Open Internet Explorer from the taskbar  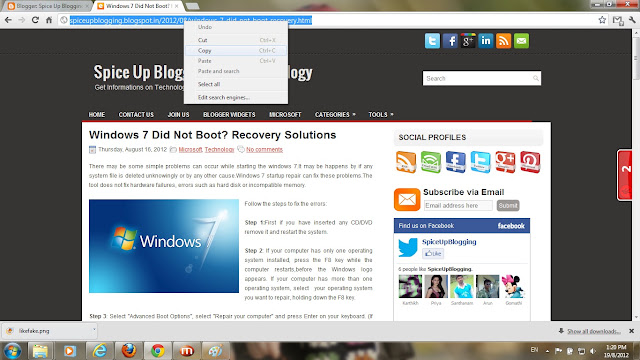pyautogui.click(x=99, y=351)
